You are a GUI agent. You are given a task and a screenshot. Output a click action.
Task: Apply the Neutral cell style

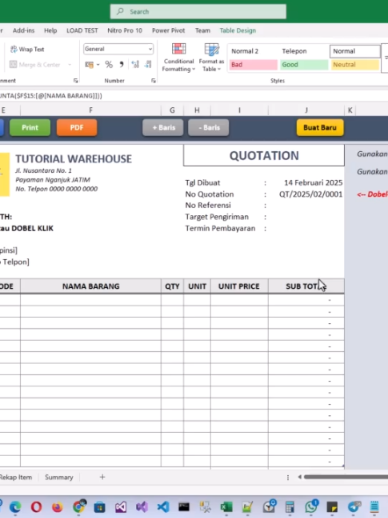355,65
